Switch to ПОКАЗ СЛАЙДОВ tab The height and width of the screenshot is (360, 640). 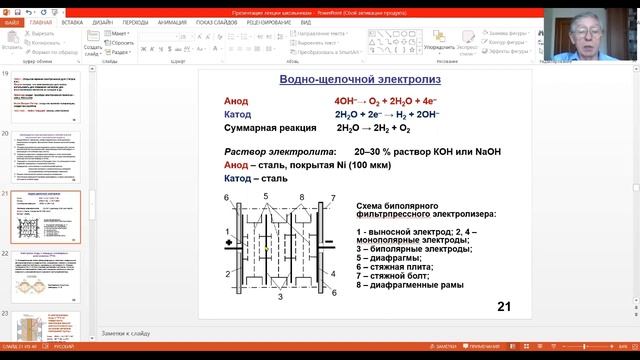click(x=216, y=23)
